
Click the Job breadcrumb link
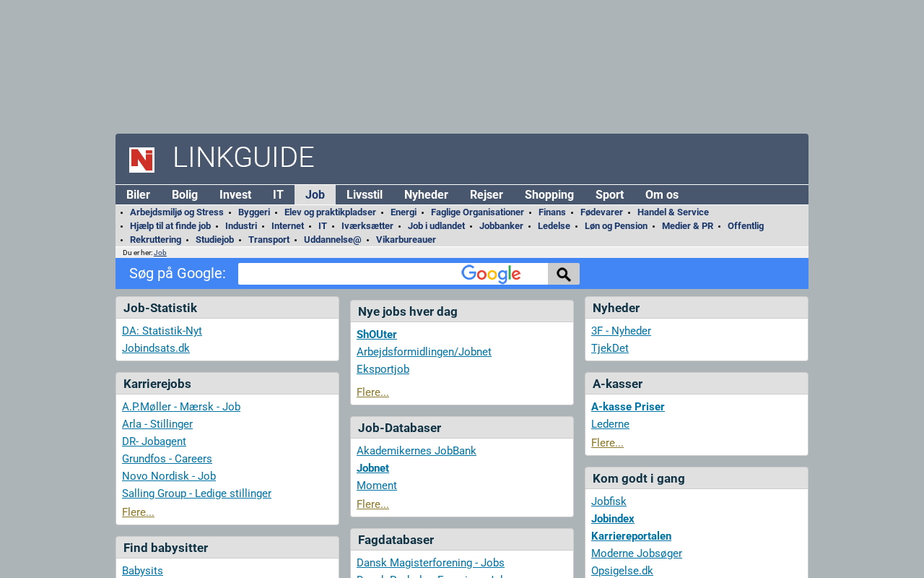tap(160, 253)
